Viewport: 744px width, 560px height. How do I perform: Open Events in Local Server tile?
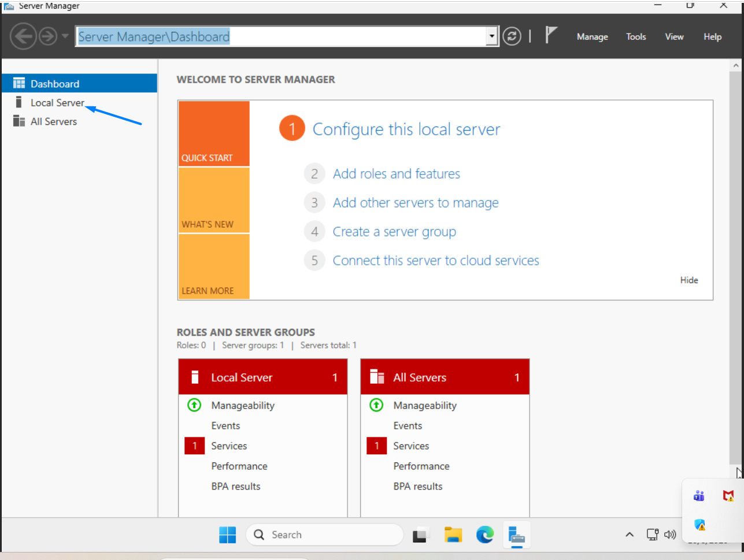(225, 425)
